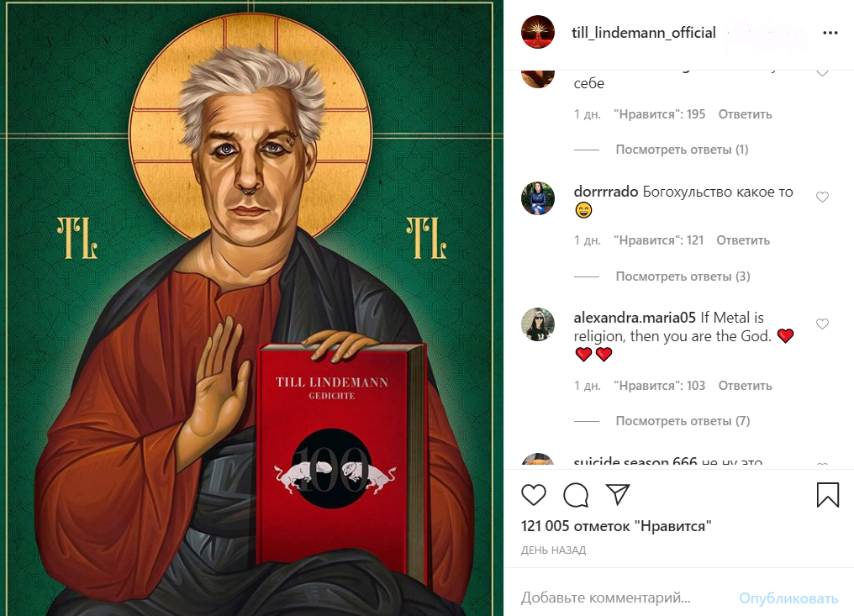Expand "Посмотреть ответы (1)" replies
The width and height of the screenshot is (854, 616).
[x=682, y=150]
